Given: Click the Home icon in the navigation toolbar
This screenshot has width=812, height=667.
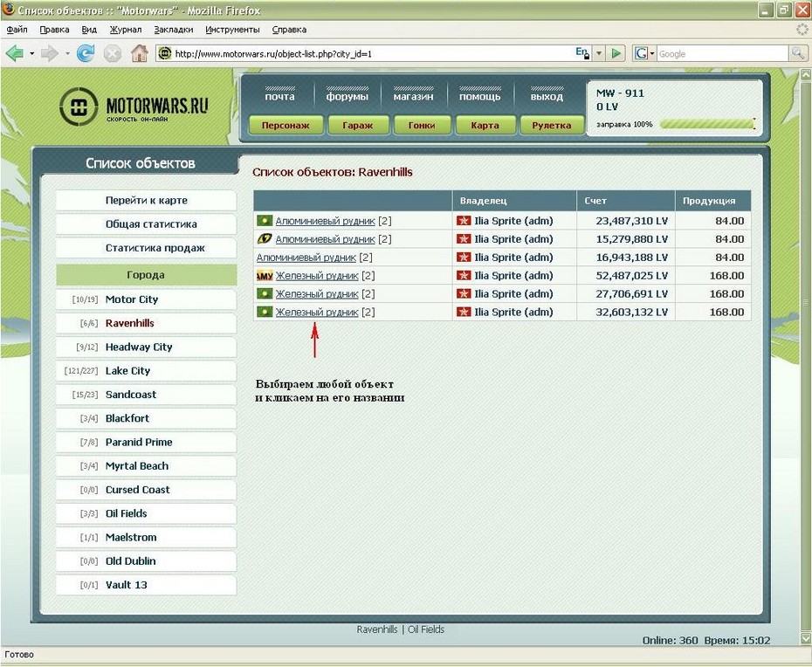Looking at the screenshot, I should pos(139,53).
